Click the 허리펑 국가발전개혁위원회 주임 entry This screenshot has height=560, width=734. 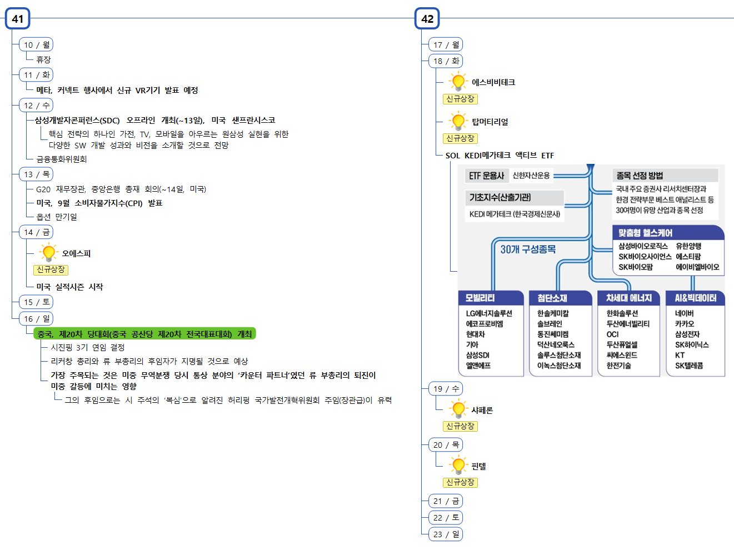[228, 400]
